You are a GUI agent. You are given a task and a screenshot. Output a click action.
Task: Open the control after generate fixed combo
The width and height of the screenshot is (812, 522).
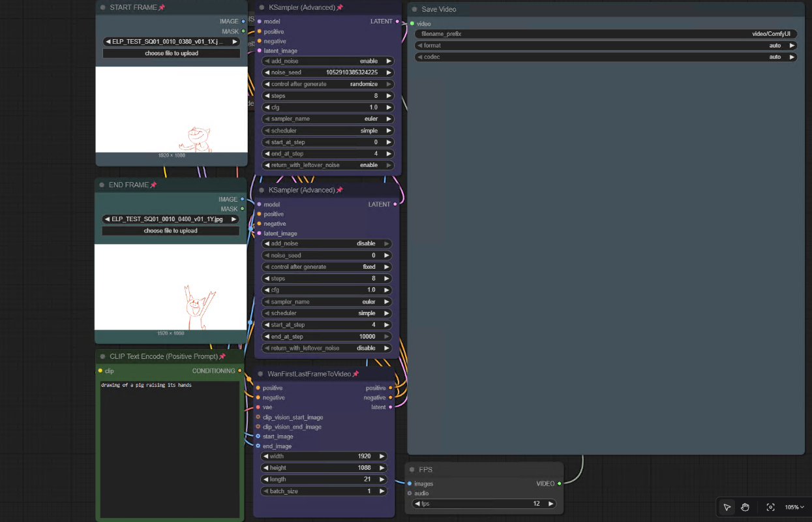click(328, 267)
